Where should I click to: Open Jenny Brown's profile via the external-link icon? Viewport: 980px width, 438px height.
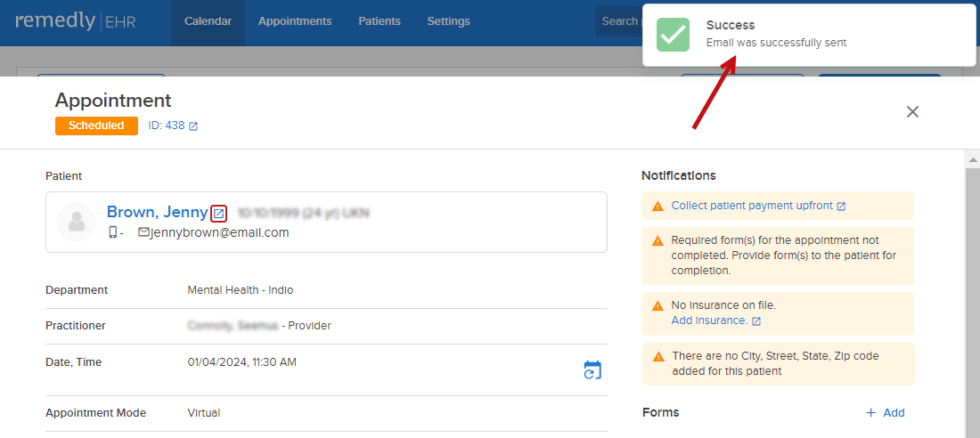point(219,213)
